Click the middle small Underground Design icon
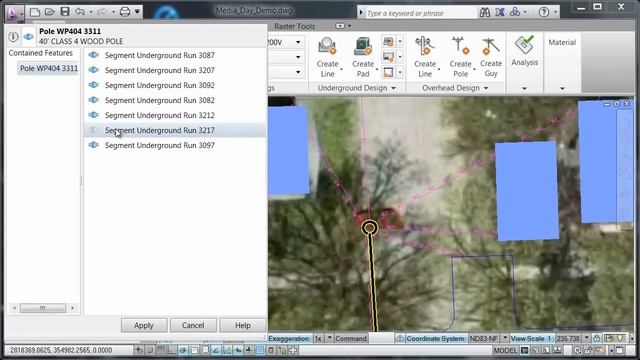 pyautogui.click(x=388, y=57)
